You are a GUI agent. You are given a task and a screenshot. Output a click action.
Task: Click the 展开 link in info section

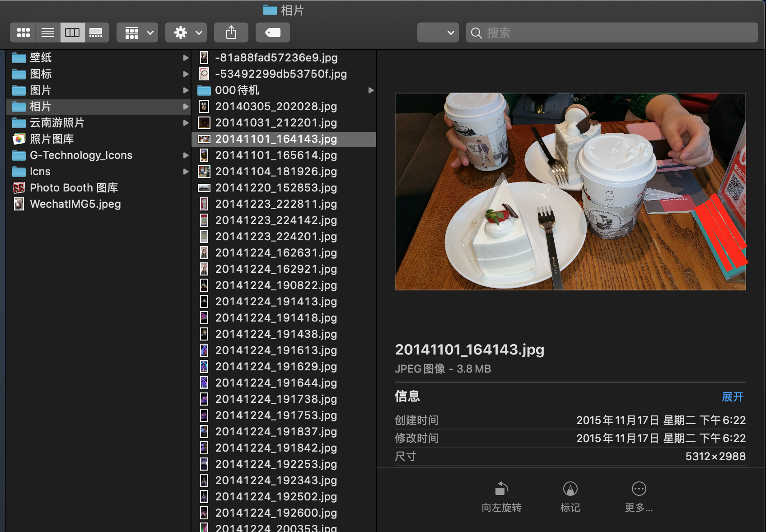coord(732,397)
